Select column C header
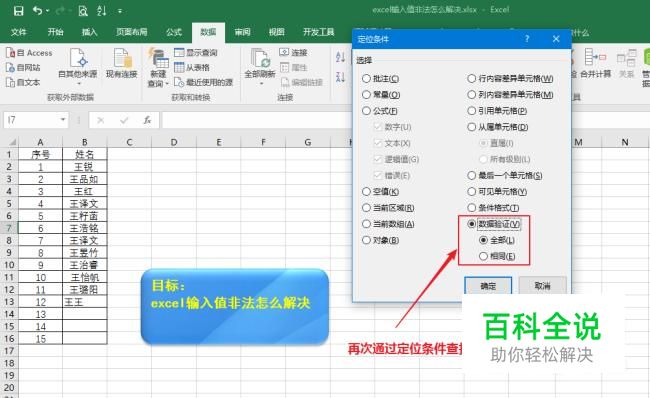This screenshot has width=650, height=398. (x=129, y=142)
